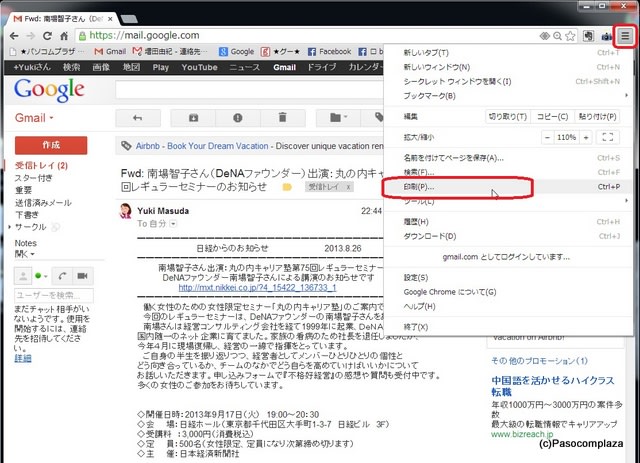Select the Fwd: 南場智子さん browser tab

[63, 19]
